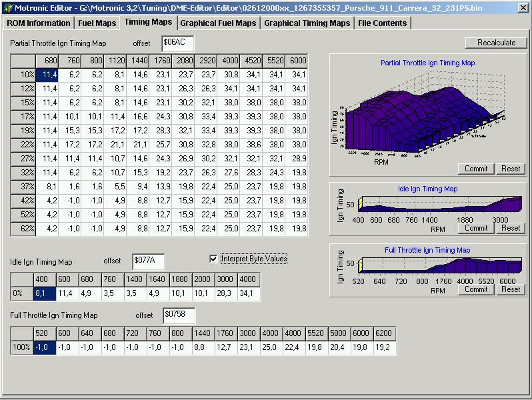Select 38,6 cell in the 22% row

251,145
